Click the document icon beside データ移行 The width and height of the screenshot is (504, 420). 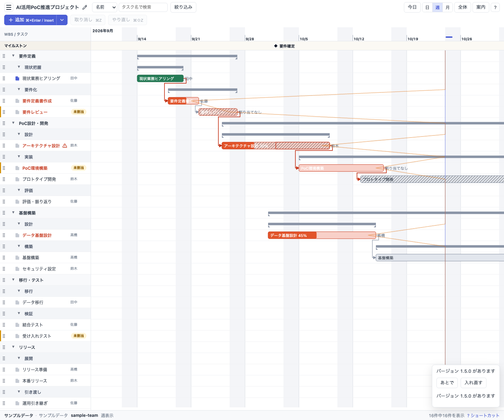tap(17, 302)
